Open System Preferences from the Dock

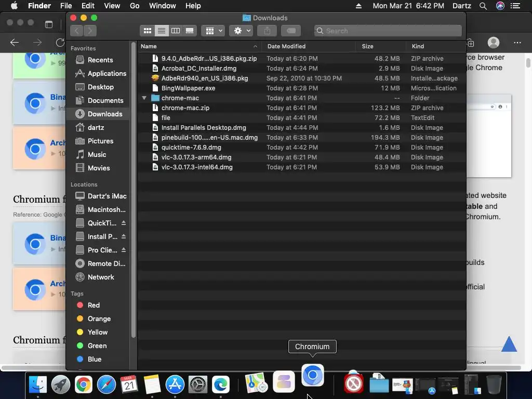click(x=198, y=385)
